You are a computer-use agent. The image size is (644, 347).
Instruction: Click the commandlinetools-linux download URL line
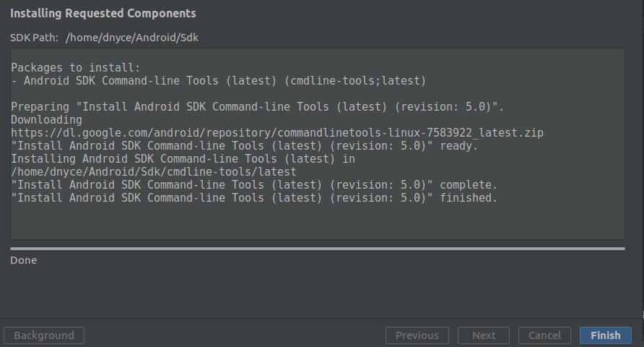(x=277, y=133)
